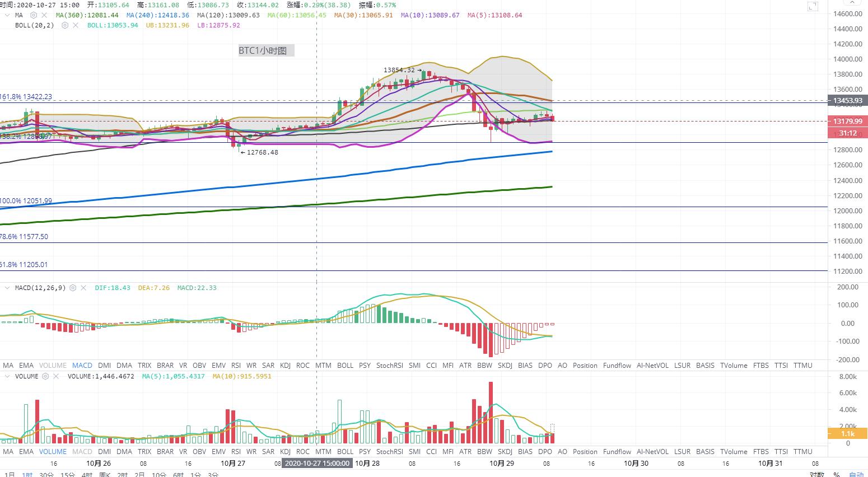Choose the 30分 timeframe
The width and height of the screenshot is (868, 477).
(x=46, y=475)
